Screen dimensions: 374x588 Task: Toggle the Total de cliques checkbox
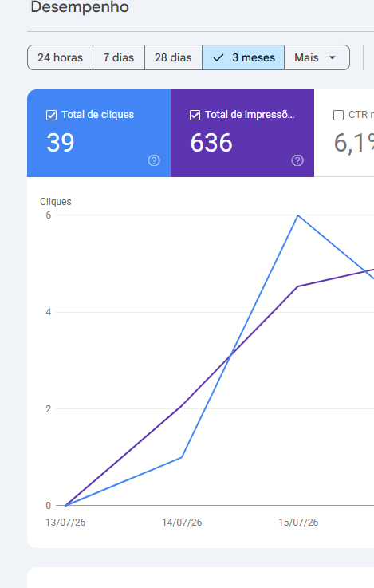coord(51,115)
